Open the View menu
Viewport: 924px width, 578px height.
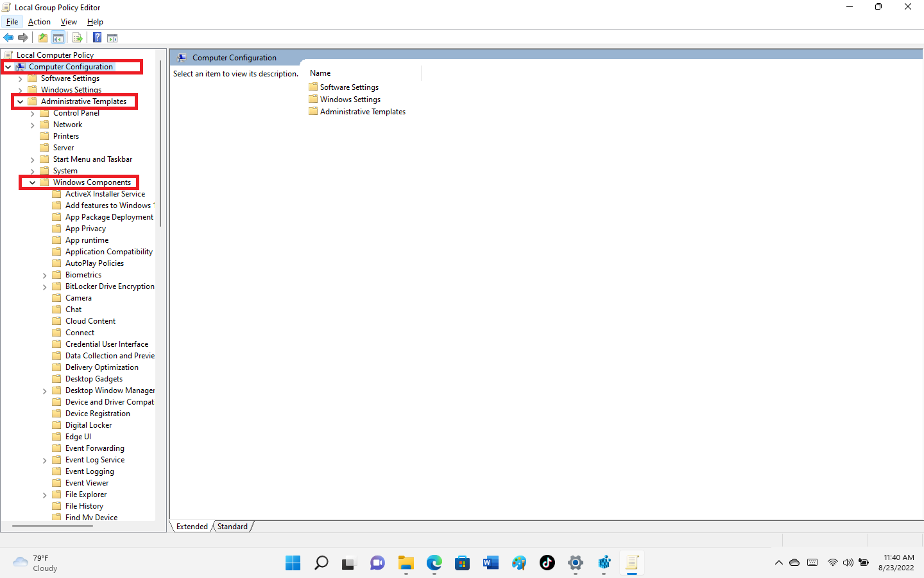pyautogui.click(x=69, y=22)
